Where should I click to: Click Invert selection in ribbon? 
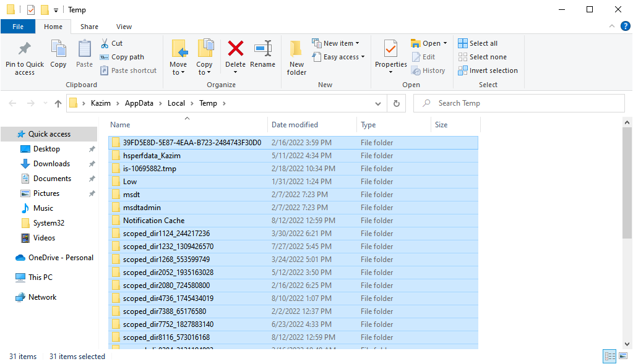click(x=488, y=70)
